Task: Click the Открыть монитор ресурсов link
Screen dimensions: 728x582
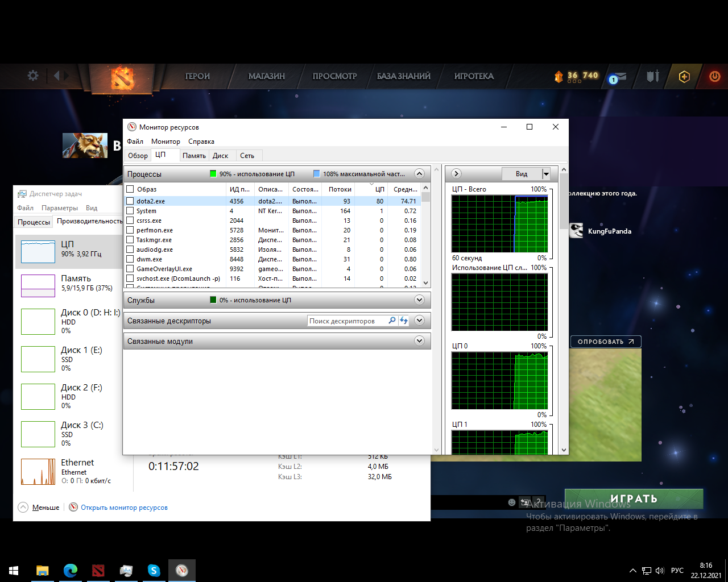Action: (x=124, y=508)
